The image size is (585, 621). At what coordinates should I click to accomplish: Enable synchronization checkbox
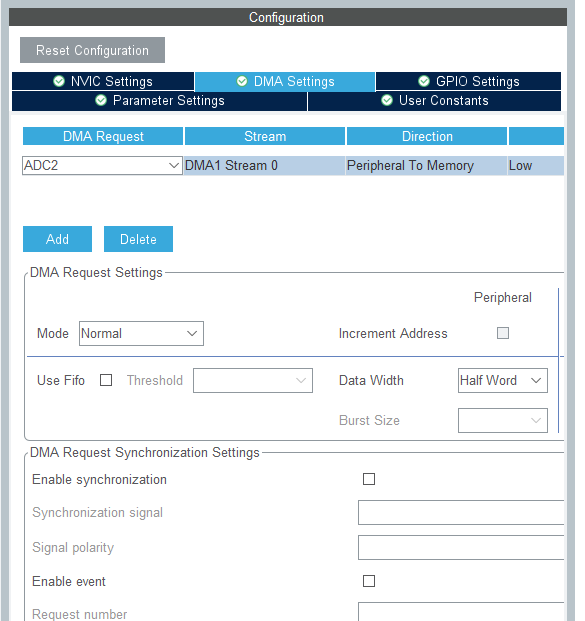(x=369, y=479)
